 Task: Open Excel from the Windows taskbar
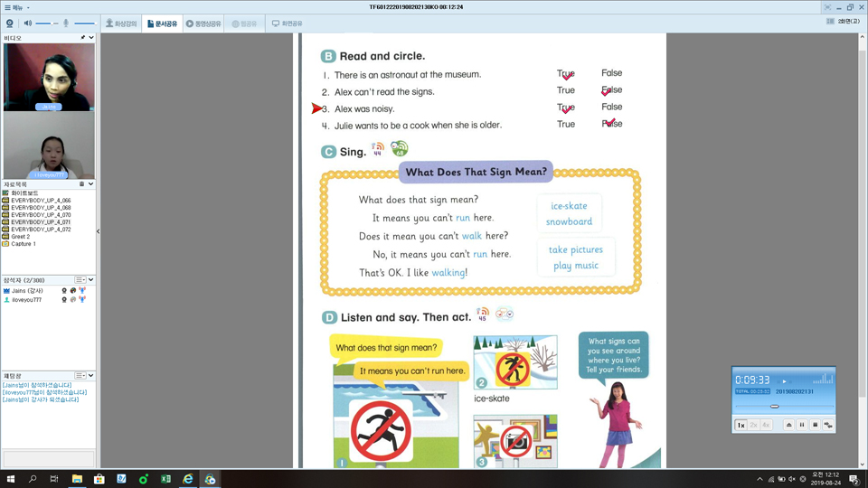165,479
